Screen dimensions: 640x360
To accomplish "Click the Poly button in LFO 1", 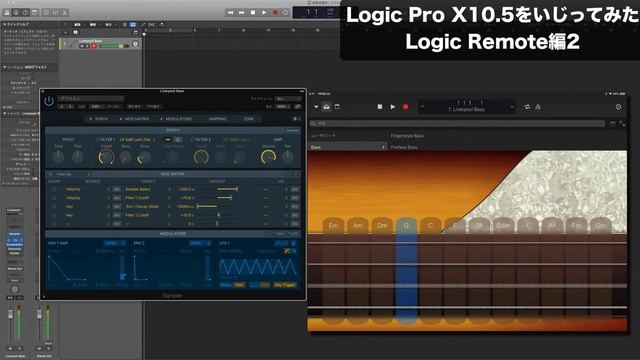I will coord(240,285).
